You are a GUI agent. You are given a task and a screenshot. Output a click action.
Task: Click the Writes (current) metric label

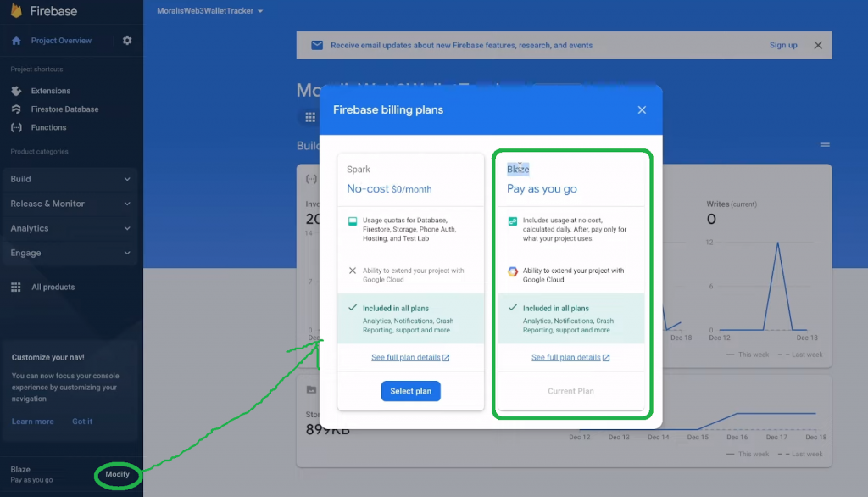[x=732, y=204]
